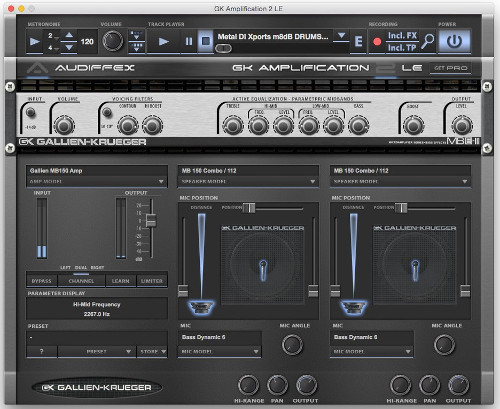Toggle the amp Input -14dB pad switch
This screenshot has width=500, height=409.
click(x=31, y=112)
